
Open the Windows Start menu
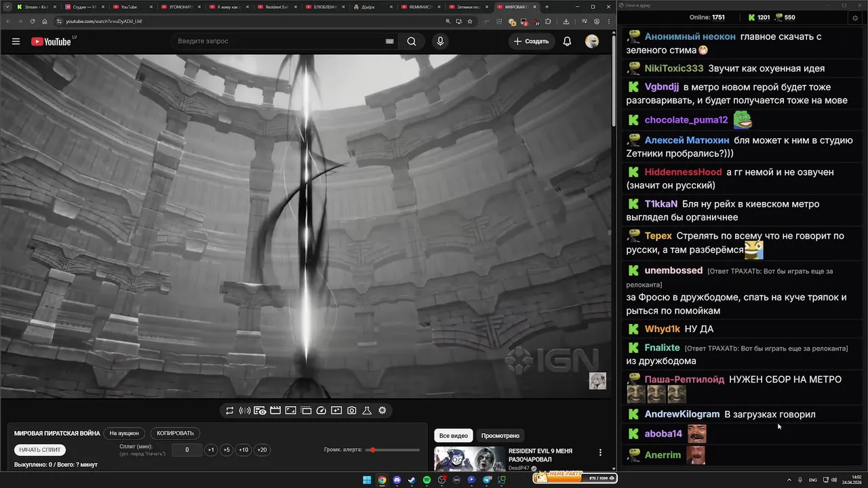pyautogui.click(x=367, y=480)
